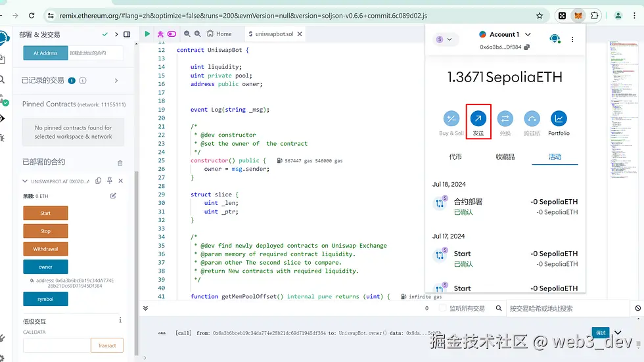Screen dimensions: 644x362
Task: Collapse the terminal with double-chevron icon
Action: click(x=145, y=308)
